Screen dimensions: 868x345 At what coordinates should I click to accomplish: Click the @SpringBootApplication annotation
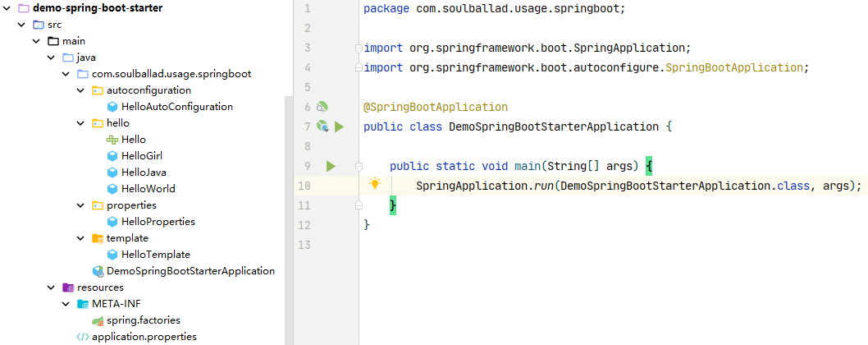pyautogui.click(x=435, y=108)
